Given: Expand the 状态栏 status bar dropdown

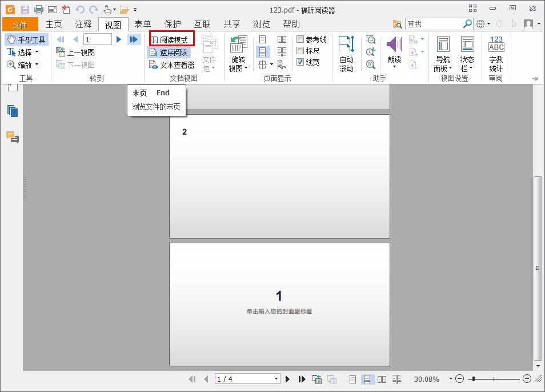Looking at the screenshot, I should [x=468, y=51].
